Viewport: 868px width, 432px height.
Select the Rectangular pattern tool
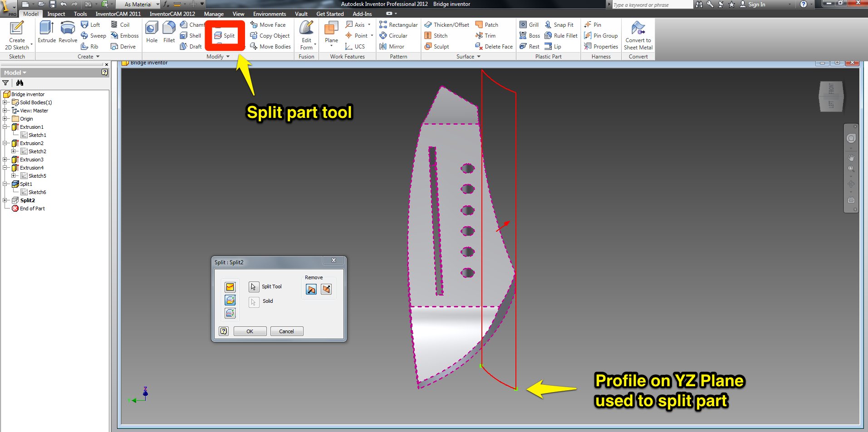point(398,24)
